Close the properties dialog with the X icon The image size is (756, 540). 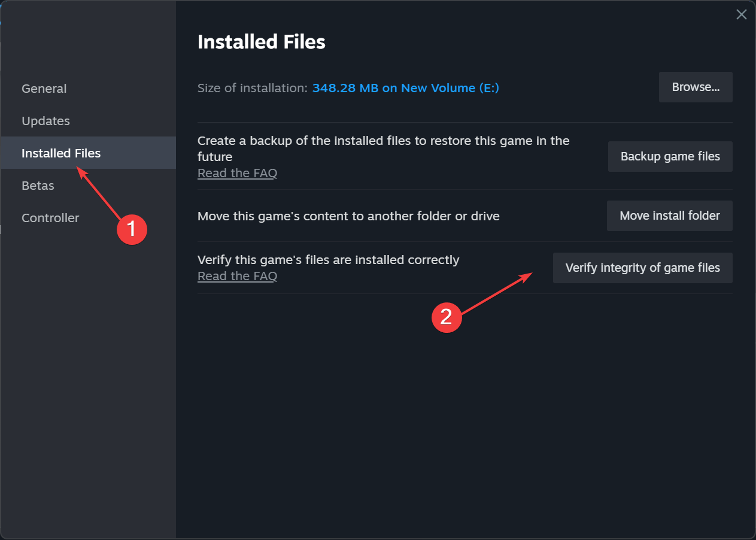click(x=741, y=15)
